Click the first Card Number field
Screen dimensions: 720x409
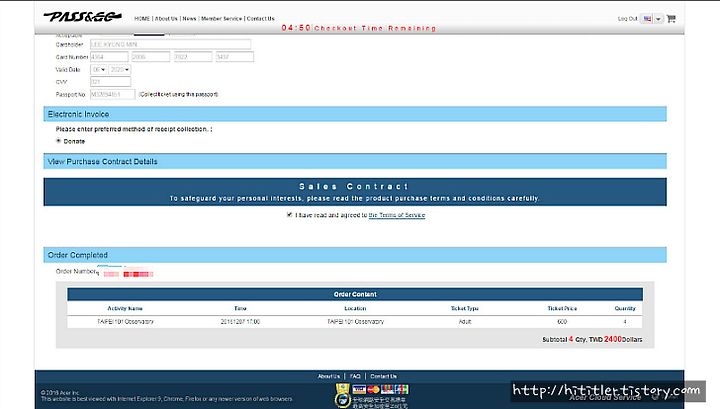tap(109, 57)
